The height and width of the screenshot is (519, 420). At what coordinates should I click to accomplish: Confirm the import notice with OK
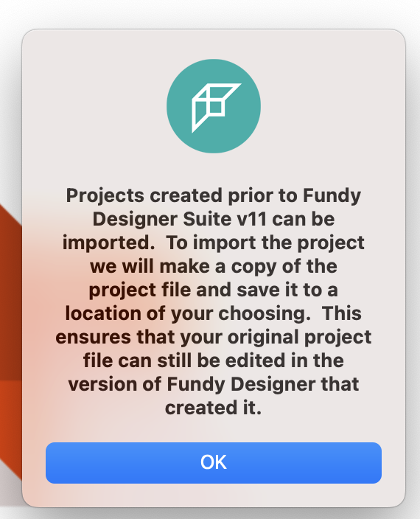click(214, 463)
